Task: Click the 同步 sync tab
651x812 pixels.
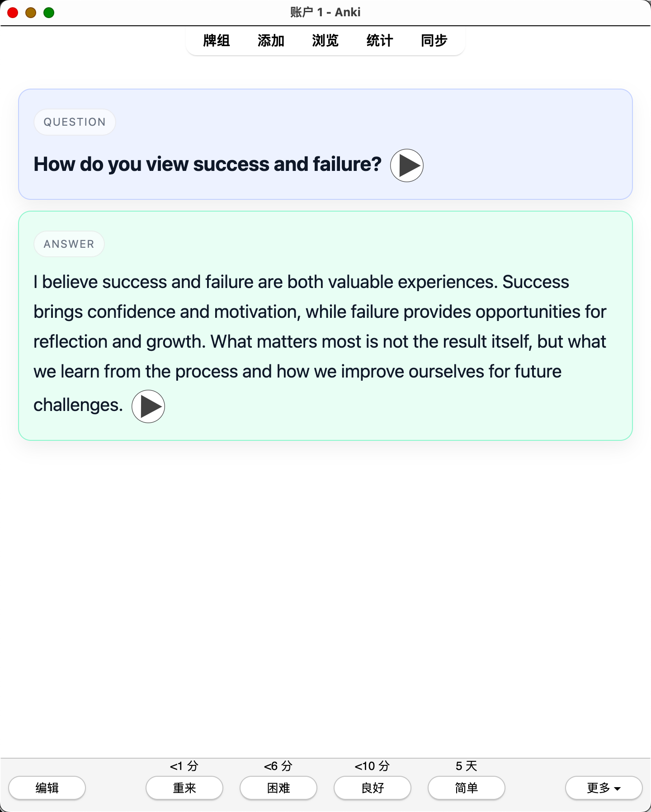Action: tap(434, 41)
